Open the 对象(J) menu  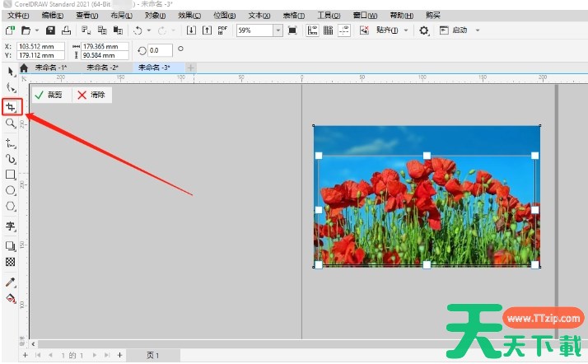click(x=156, y=16)
